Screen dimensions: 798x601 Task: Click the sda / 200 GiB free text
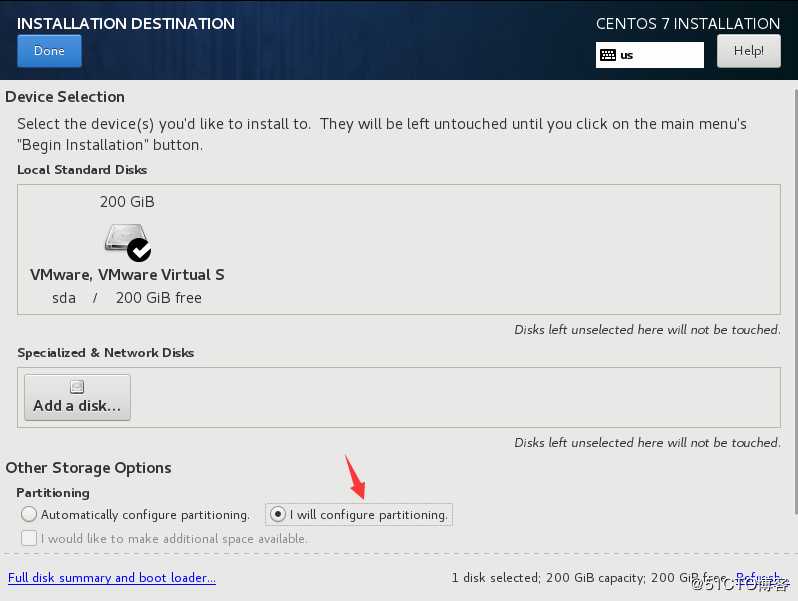point(127,298)
